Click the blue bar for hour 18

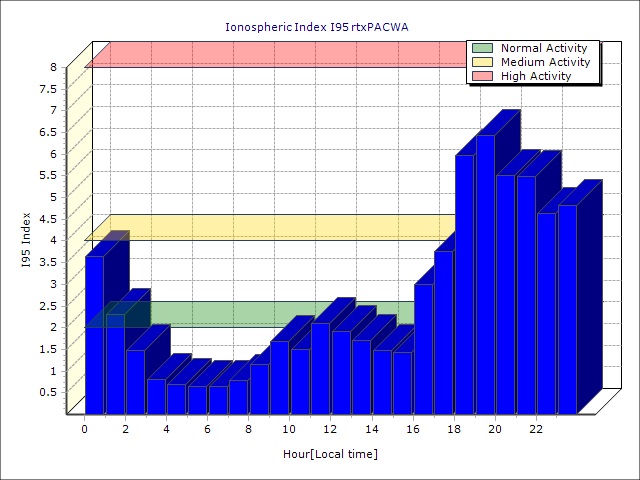click(464, 285)
